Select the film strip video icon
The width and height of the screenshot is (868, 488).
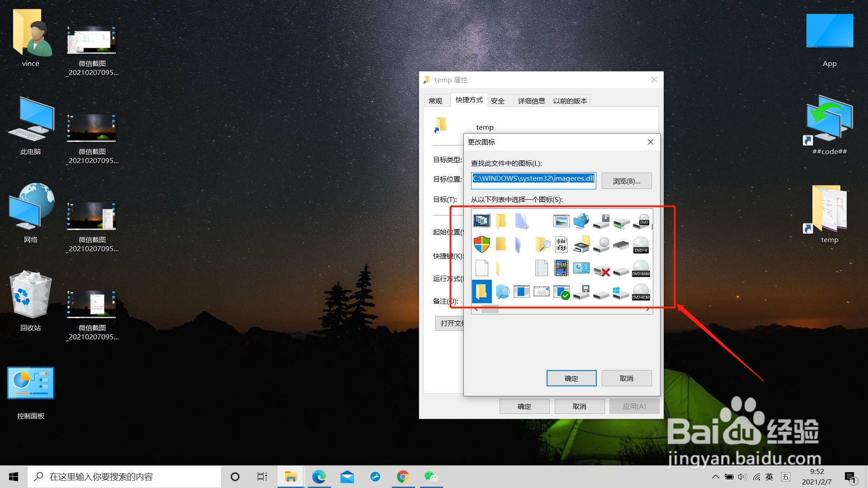[x=561, y=268]
